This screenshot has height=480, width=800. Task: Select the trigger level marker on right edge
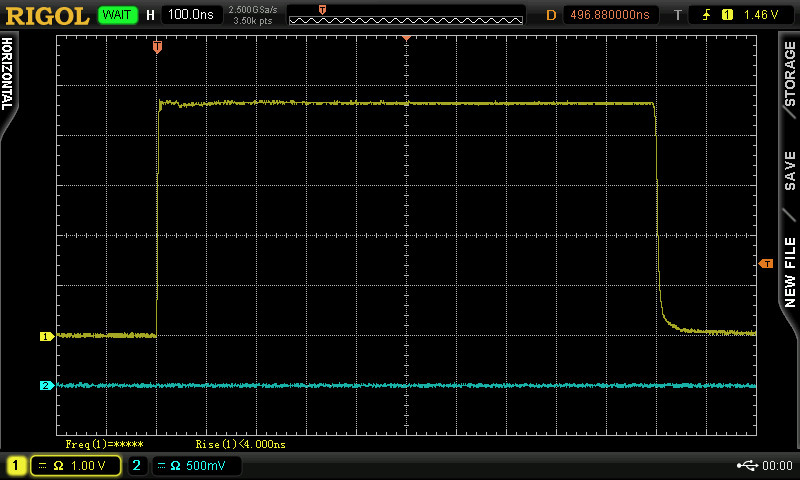coord(766,263)
